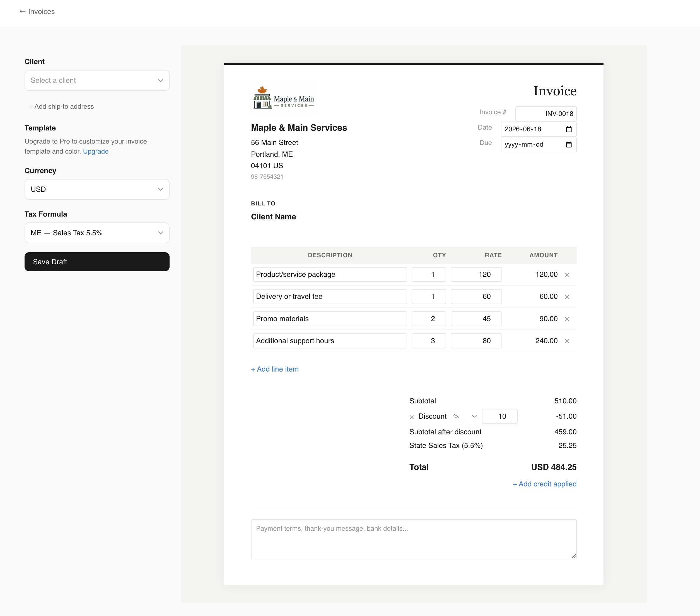Edit quantity for Product/service package
Image resolution: width=700 pixels, height=616 pixels.
(429, 275)
